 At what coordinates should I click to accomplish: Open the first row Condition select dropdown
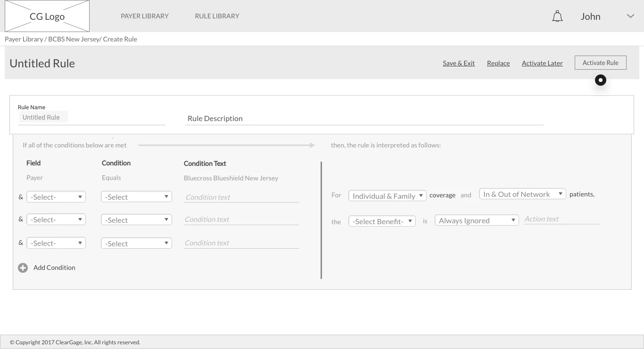(x=136, y=197)
